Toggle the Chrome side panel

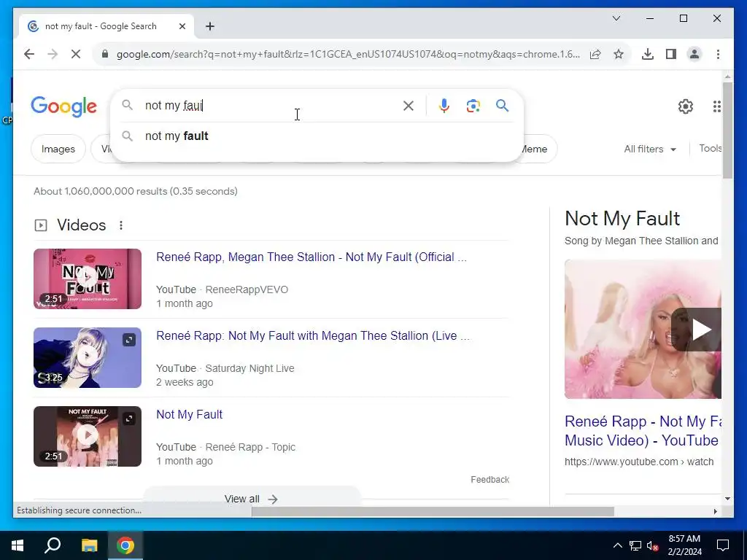click(x=671, y=54)
